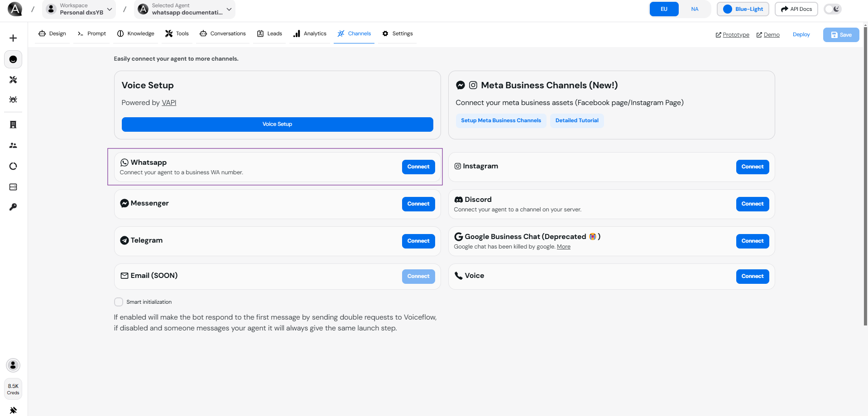Open the API keys icon in sidebar
This screenshot has height=416, width=868.
13,207
